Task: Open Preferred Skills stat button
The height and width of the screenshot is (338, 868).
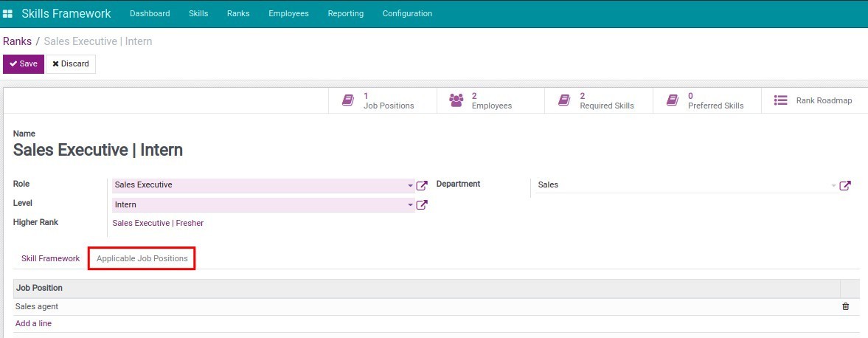Action: 706,101
